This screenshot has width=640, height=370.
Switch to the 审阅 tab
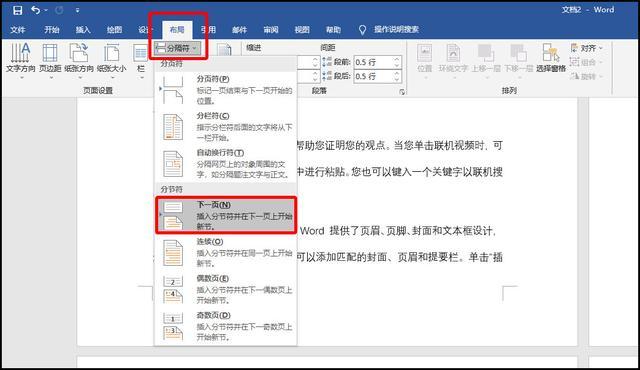[271, 29]
